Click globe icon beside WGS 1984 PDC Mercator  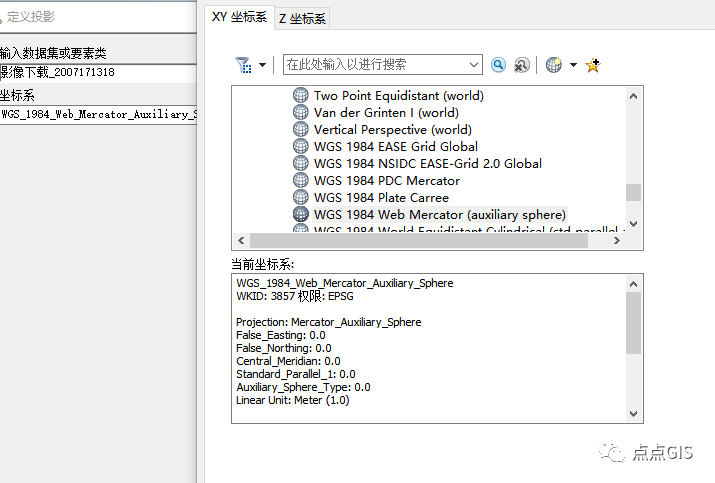pyautogui.click(x=301, y=180)
